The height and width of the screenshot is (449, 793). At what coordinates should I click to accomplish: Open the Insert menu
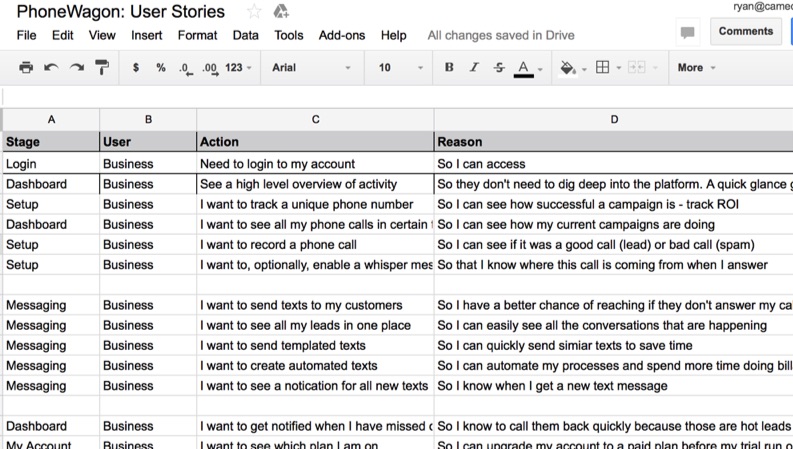point(147,35)
